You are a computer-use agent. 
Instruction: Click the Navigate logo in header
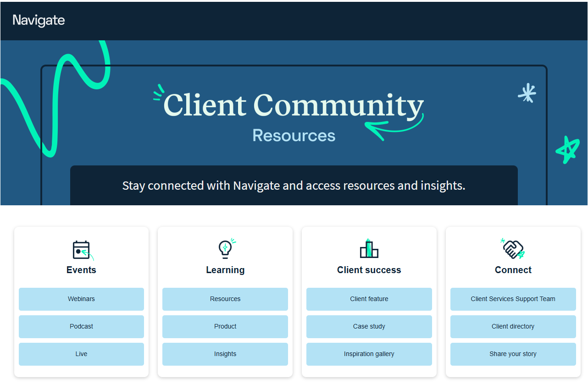(39, 20)
